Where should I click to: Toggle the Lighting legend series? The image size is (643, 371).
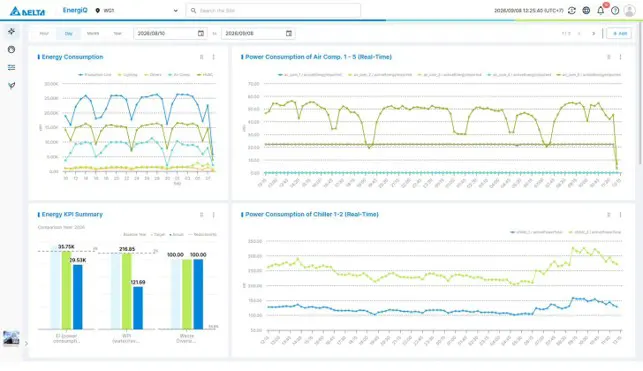pyautogui.click(x=128, y=75)
